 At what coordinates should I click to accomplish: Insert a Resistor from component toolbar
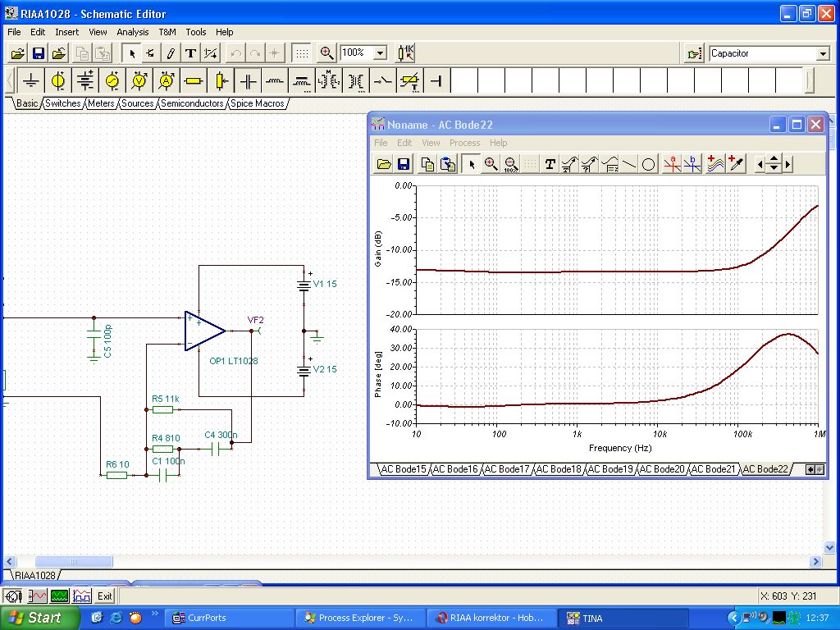(194, 80)
